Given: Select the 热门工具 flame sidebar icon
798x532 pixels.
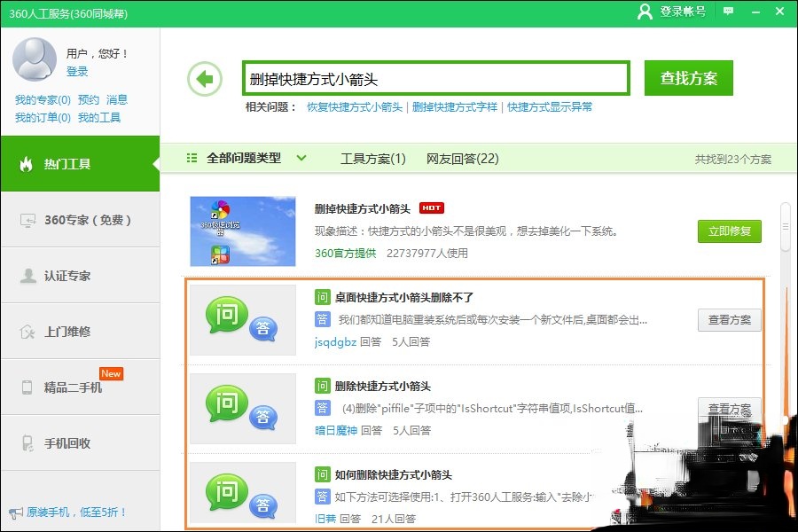Looking at the screenshot, I should point(27,164).
